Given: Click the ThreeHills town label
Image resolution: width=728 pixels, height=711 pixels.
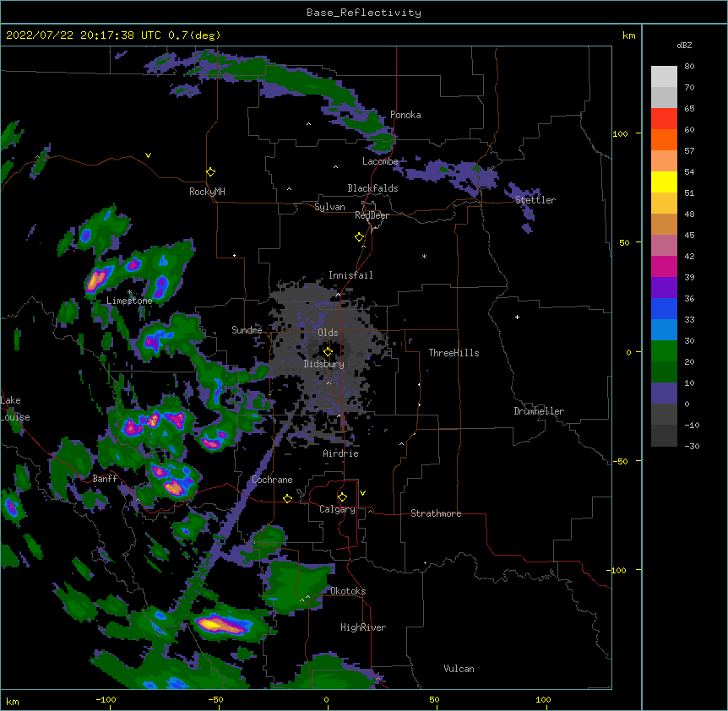Looking at the screenshot, I should (454, 353).
